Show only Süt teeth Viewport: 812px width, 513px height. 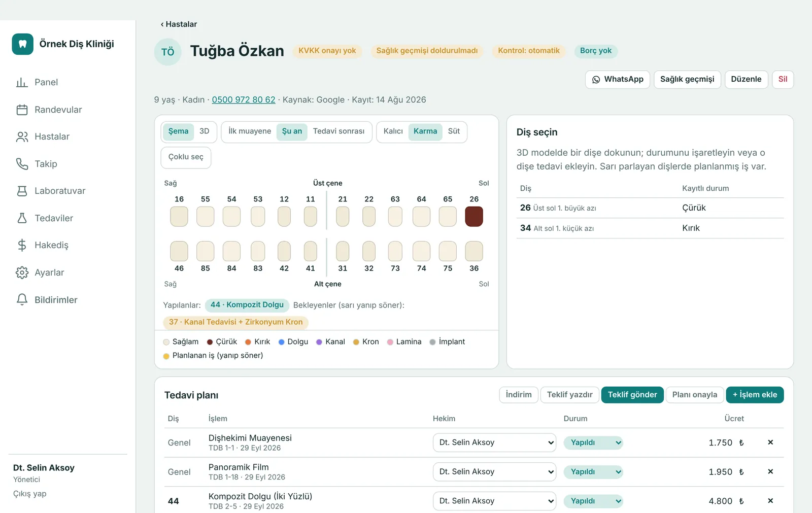454,131
